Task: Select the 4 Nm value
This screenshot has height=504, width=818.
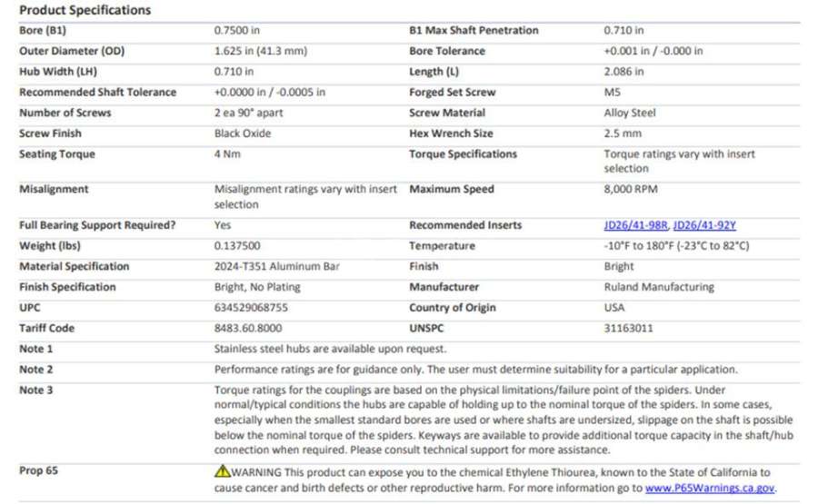Action: pyautogui.click(x=227, y=154)
